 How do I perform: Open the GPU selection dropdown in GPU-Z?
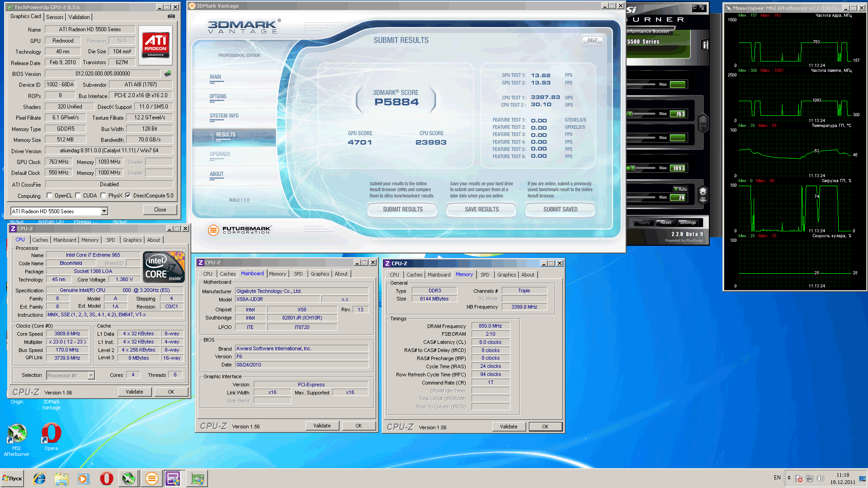point(104,211)
